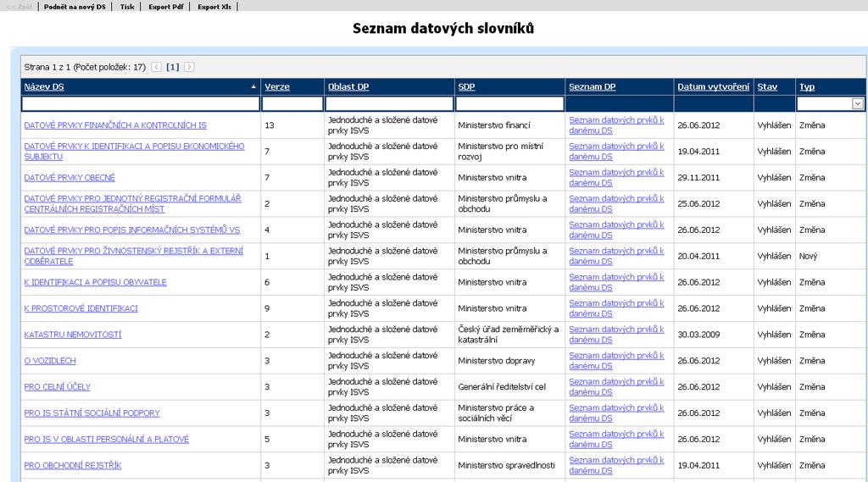Click the greyed Zpět item
868x482 pixels.
pyautogui.click(x=19, y=7)
